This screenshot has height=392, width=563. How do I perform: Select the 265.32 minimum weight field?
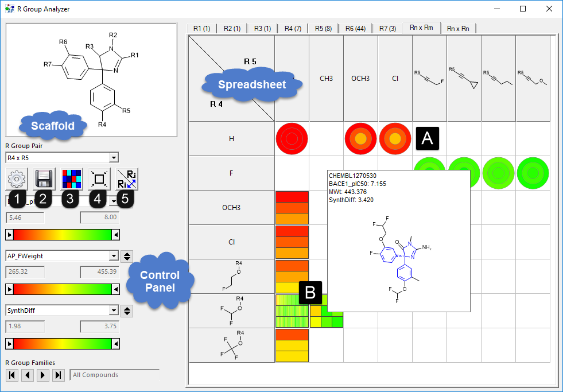tap(25, 271)
